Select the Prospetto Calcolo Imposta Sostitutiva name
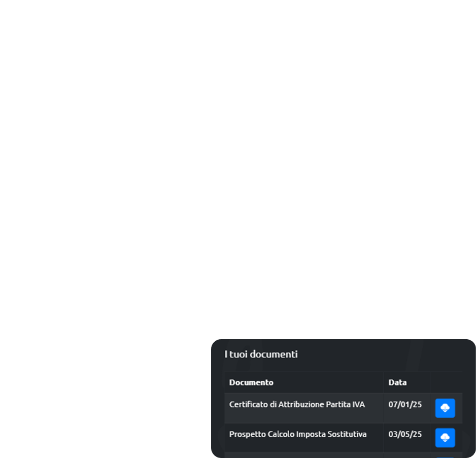This screenshot has width=476, height=458. (298, 434)
